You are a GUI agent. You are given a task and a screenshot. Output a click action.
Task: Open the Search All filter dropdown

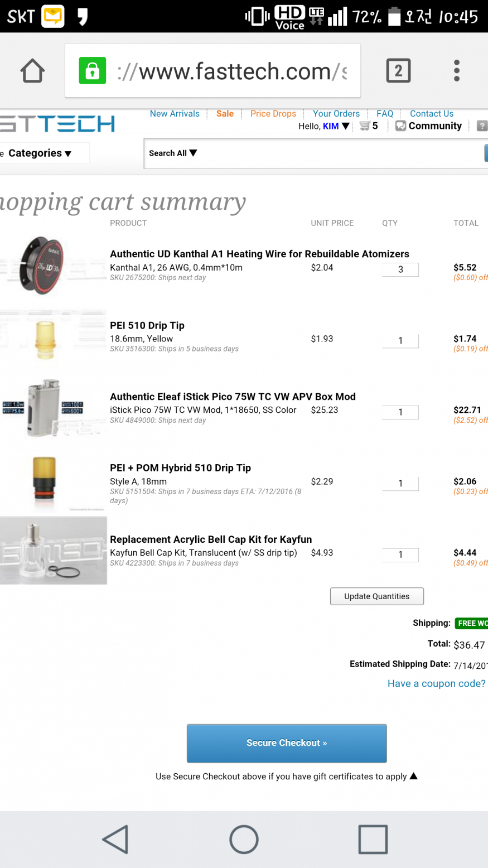(x=173, y=153)
